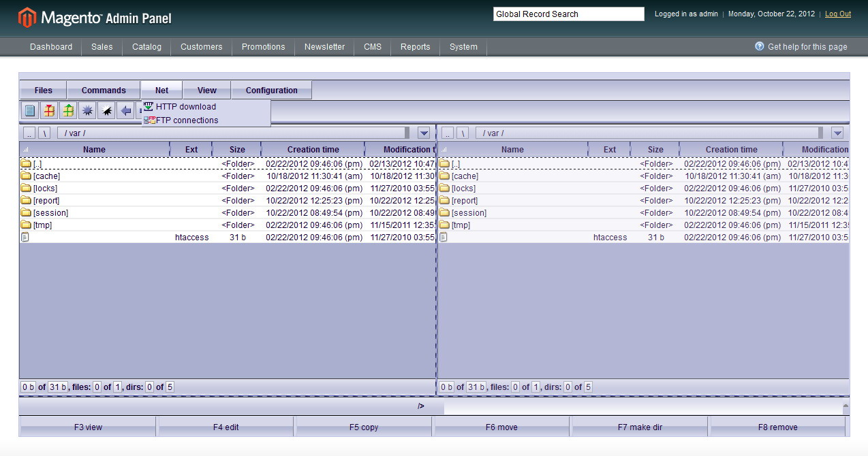Click the Log Out link
The height and width of the screenshot is (456, 868).
(837, 14)
